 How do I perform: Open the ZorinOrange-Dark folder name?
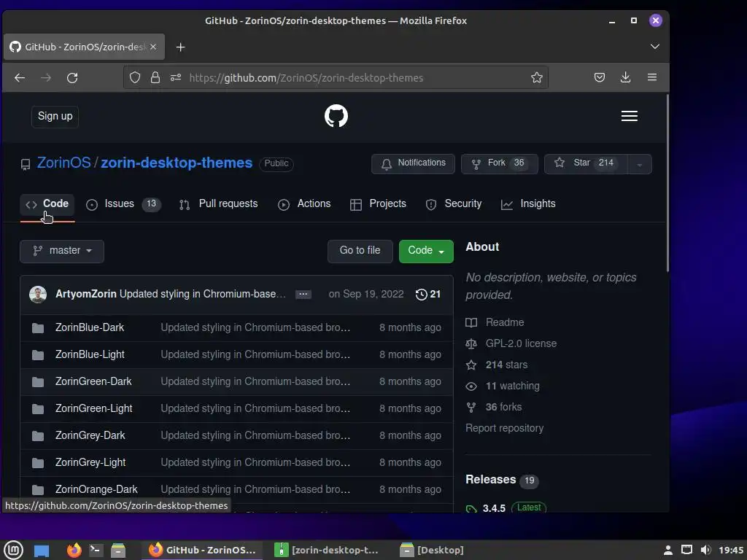tap(96, 489)
